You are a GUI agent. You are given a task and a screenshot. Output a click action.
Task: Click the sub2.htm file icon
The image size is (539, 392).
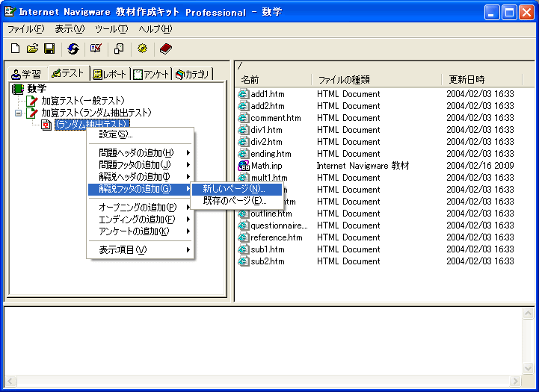click(x=244, y=261)
